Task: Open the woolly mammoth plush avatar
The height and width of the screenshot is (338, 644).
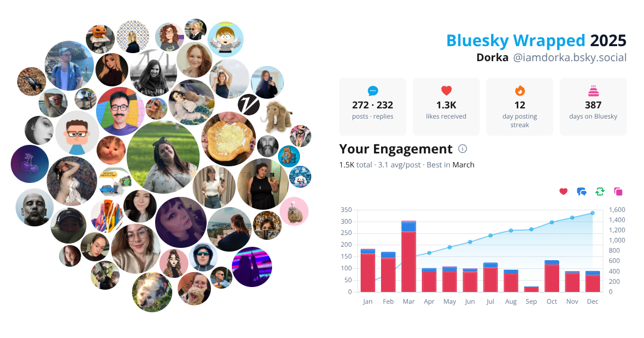Action: click(x=278, y=116)
